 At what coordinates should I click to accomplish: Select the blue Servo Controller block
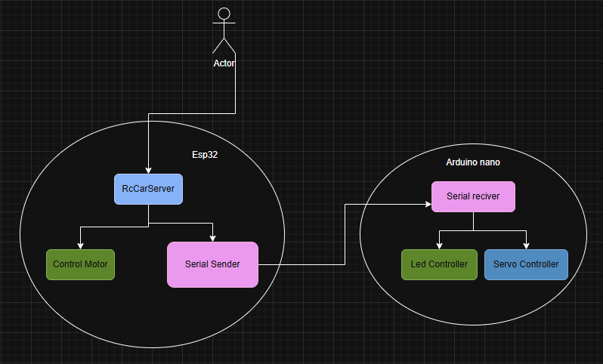526,264
